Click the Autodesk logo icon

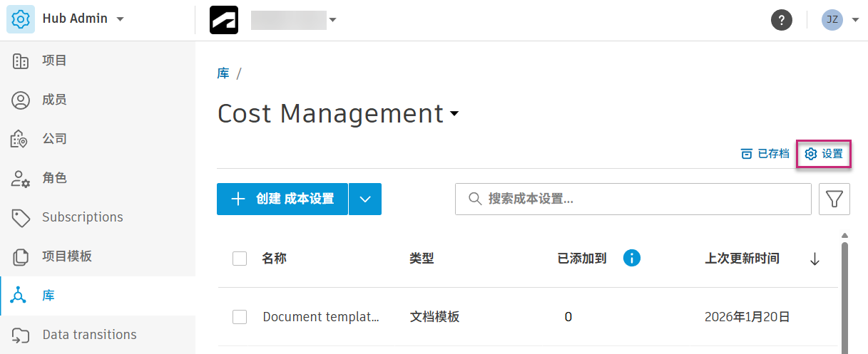pyautogui.click(x=224, y=20)
